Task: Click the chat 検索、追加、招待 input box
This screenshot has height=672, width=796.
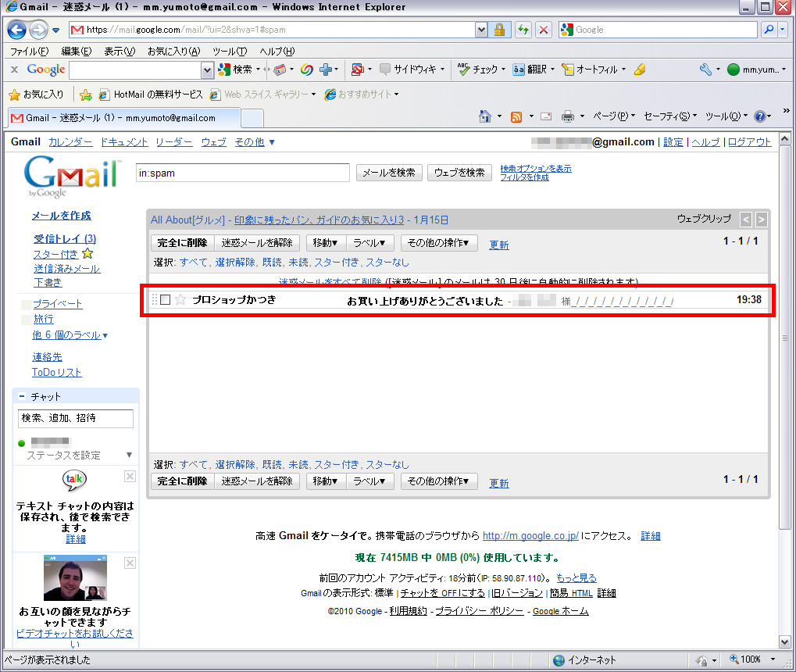Action: point(76,418)
